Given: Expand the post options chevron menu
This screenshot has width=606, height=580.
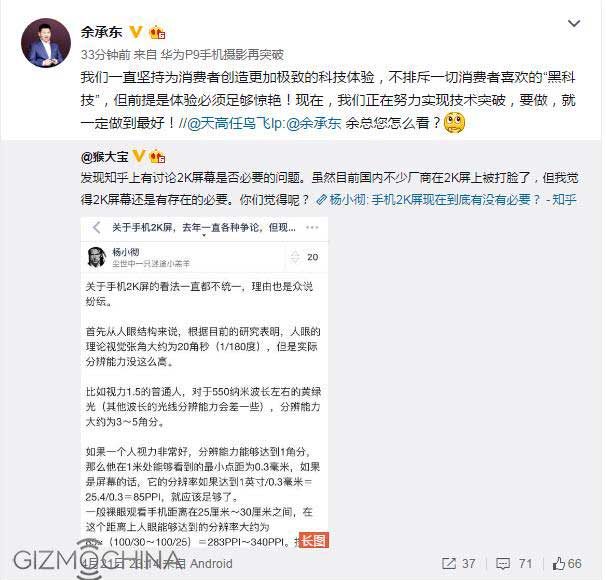Looking at the screenshot, I should point(574,24).
